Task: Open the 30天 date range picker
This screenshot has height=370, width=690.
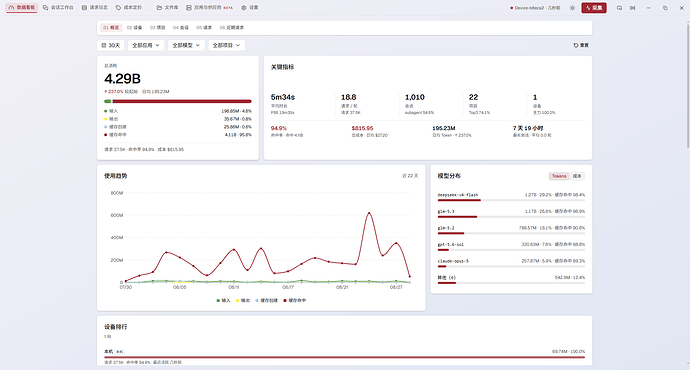Action: 110,45
